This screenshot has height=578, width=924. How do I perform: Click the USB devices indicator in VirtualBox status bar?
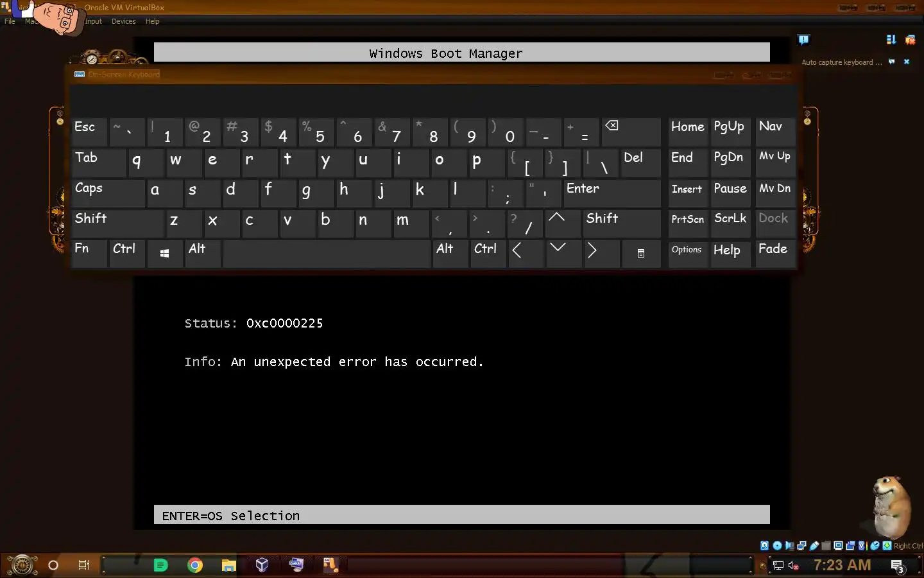pyautogui.click(x=814, y=545)
